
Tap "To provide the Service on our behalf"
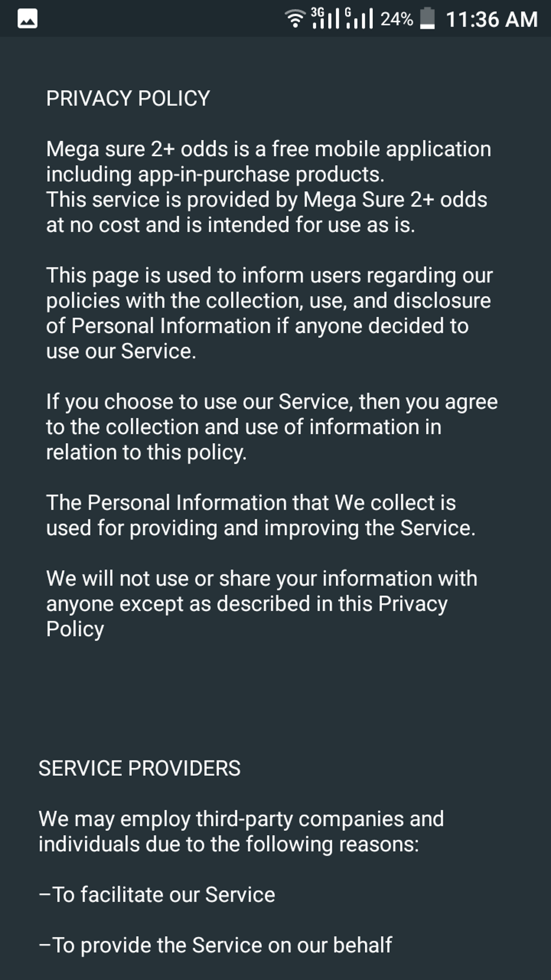pyautogui.click(x=215, y=945)
